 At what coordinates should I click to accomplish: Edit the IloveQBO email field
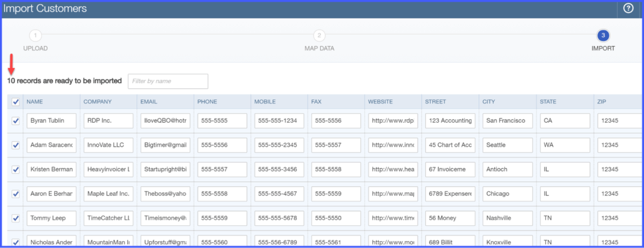click(x=165, y=121)
